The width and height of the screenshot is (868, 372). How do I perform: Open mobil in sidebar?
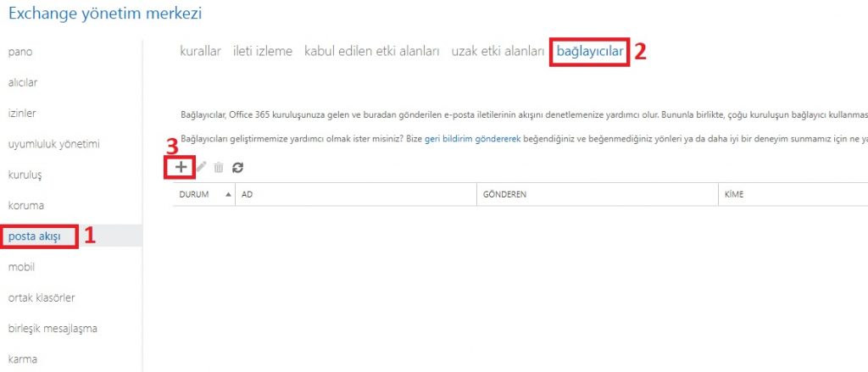point(21,268)
